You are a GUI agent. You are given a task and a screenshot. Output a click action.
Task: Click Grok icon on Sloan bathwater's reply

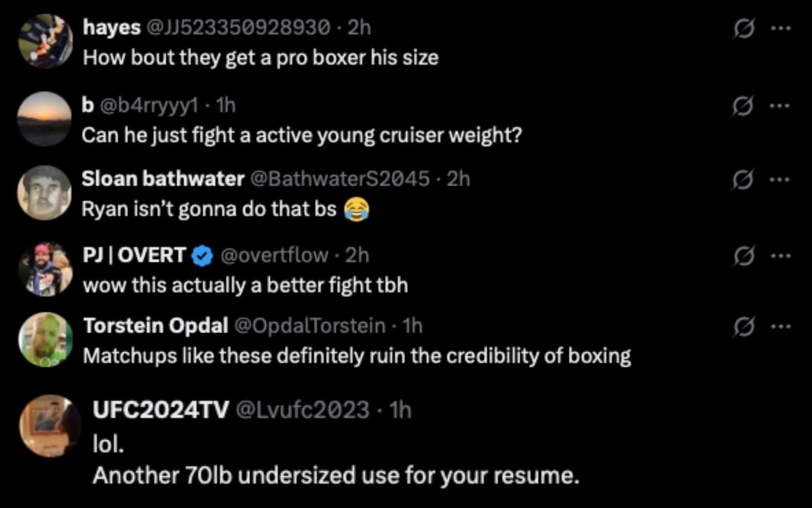point(742,179)
